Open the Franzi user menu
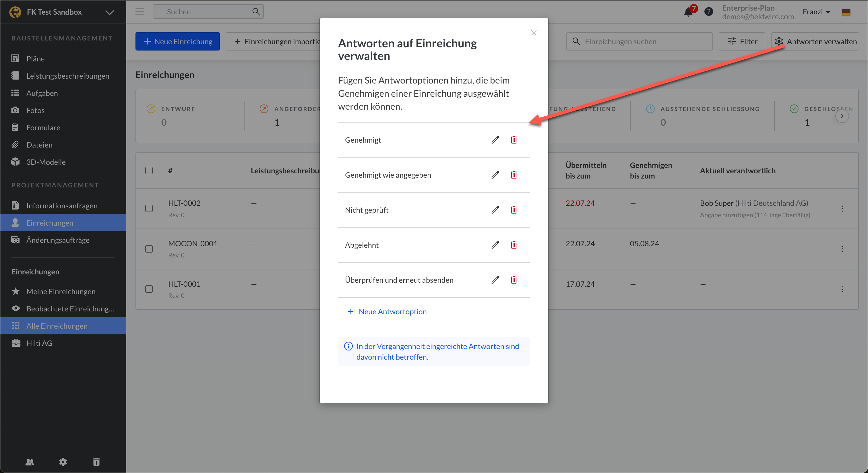The image size is (868, 473). pyautogui.click(x=816, y=12)
